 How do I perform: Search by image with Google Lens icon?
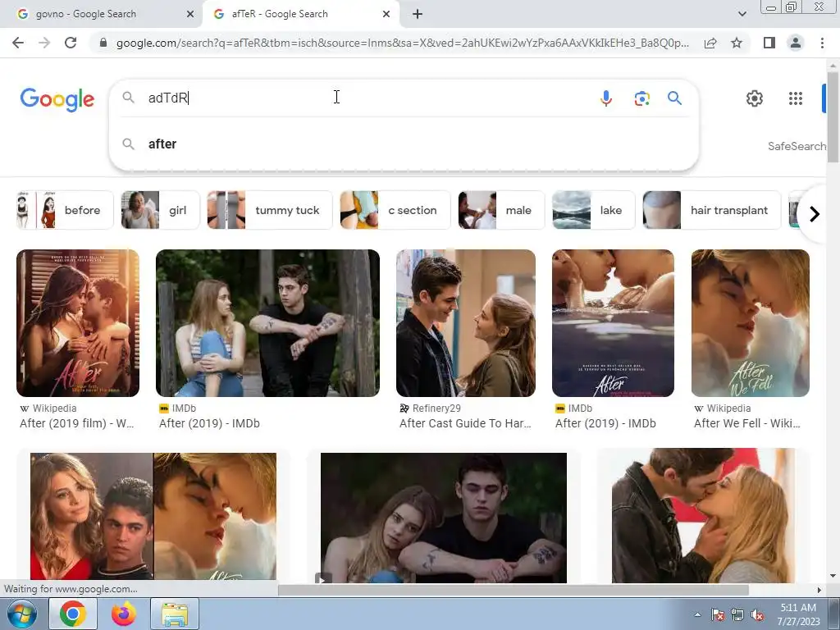641,98
